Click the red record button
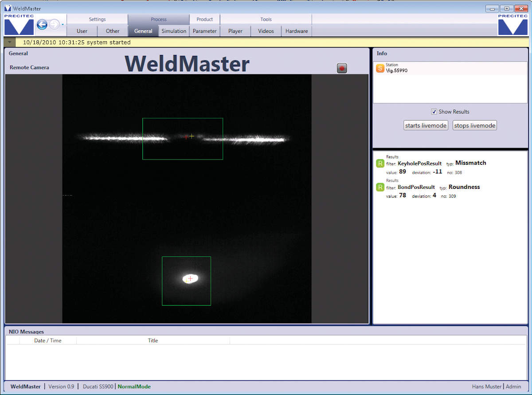The height and width of the screenshot is (395, 532). (342, 68)
